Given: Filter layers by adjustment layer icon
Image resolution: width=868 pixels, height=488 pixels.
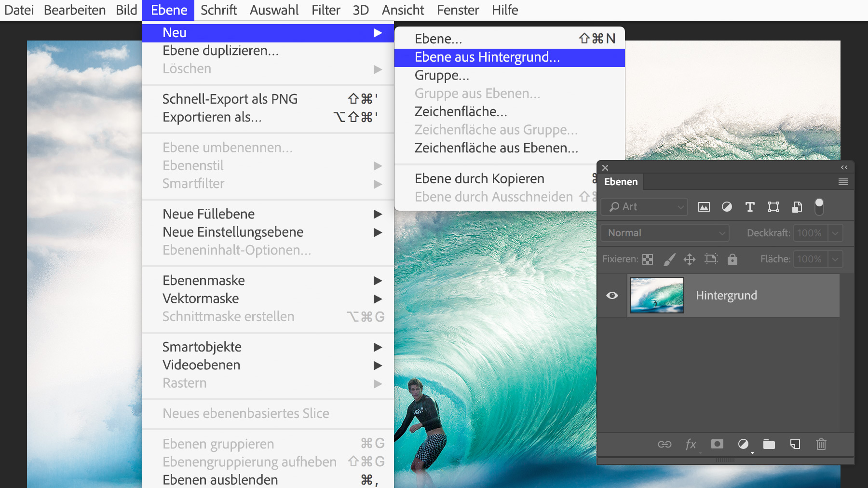Looking at the screenshot, I should (x=727, y=207).
